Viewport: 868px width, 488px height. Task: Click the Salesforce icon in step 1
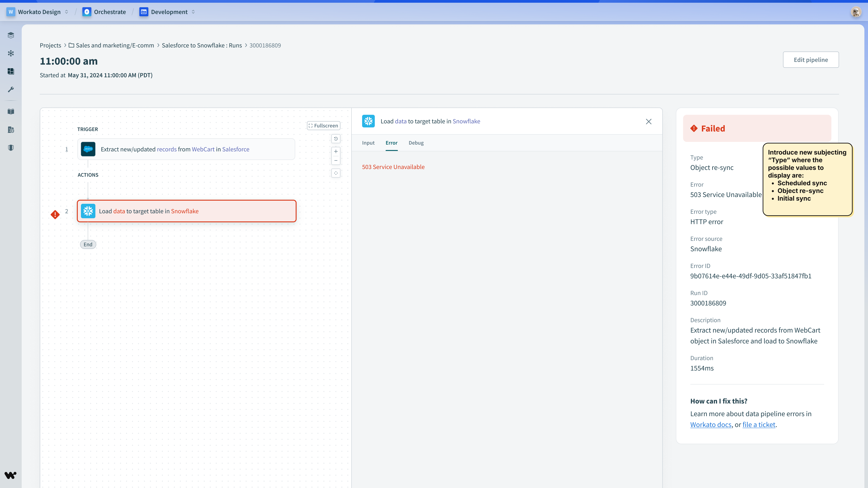pyautogui.click(x=88, y=149)
